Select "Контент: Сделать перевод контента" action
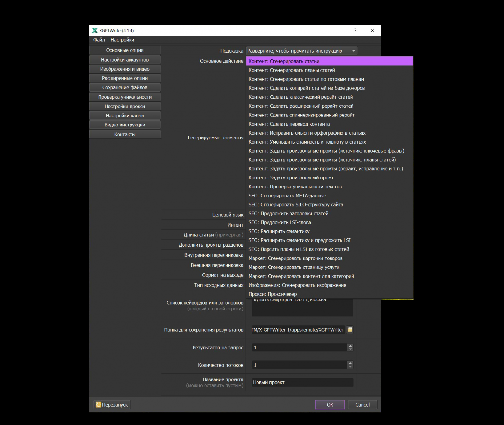This screenshot has height=425, width=504. pyautogui.click(x=289, y=124)
